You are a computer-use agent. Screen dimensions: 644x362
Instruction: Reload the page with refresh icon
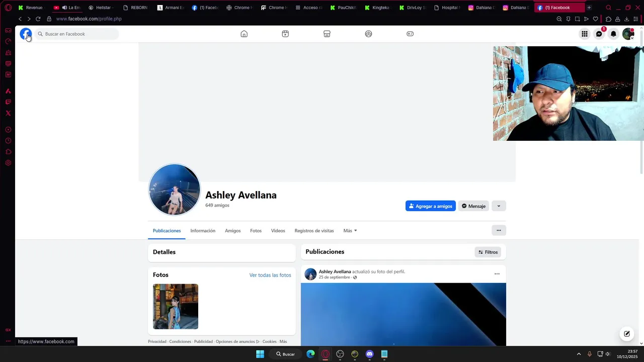pyautogui.click(x=38, y=19)
